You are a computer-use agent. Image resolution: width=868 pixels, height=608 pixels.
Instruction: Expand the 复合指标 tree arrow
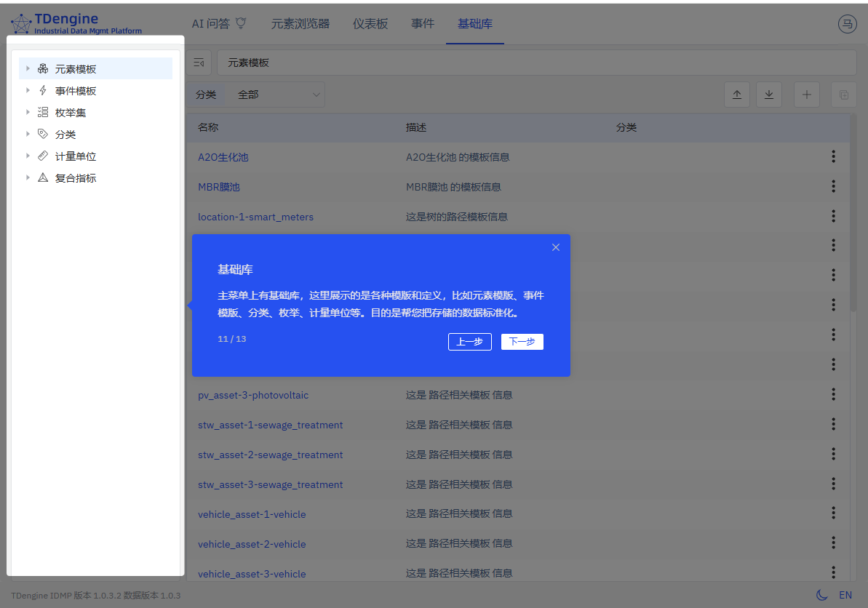tap(28, 177)
